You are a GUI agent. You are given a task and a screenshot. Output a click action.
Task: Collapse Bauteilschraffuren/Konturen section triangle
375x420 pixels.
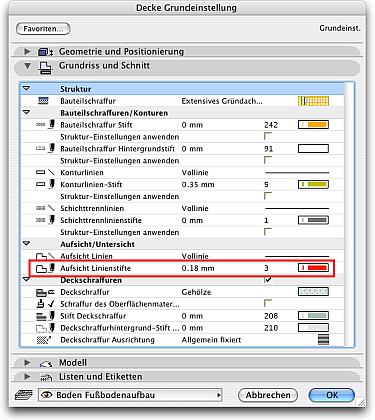pos(26,113)
